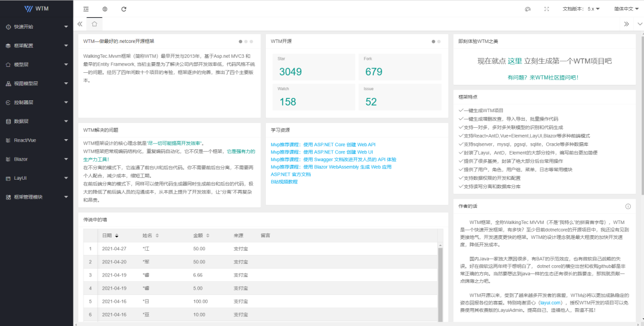Expand the 框架配置 menu
This screenshot has height=326, width=644.
(36, 45)
